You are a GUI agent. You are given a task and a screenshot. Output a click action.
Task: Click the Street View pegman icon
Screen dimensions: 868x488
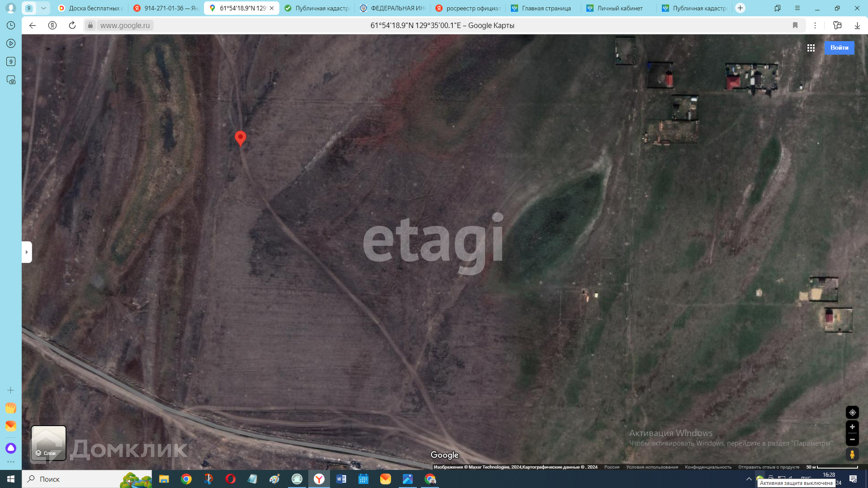852,454
